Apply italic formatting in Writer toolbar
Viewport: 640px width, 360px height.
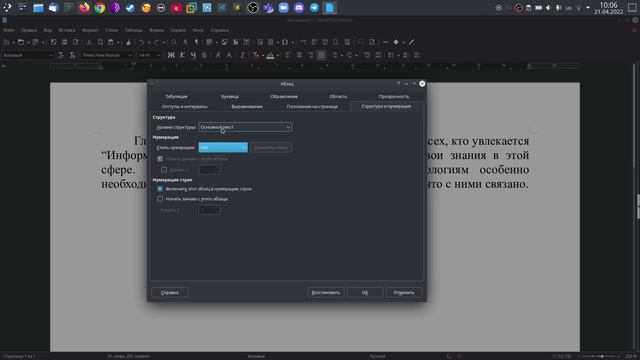click(182, 55)
